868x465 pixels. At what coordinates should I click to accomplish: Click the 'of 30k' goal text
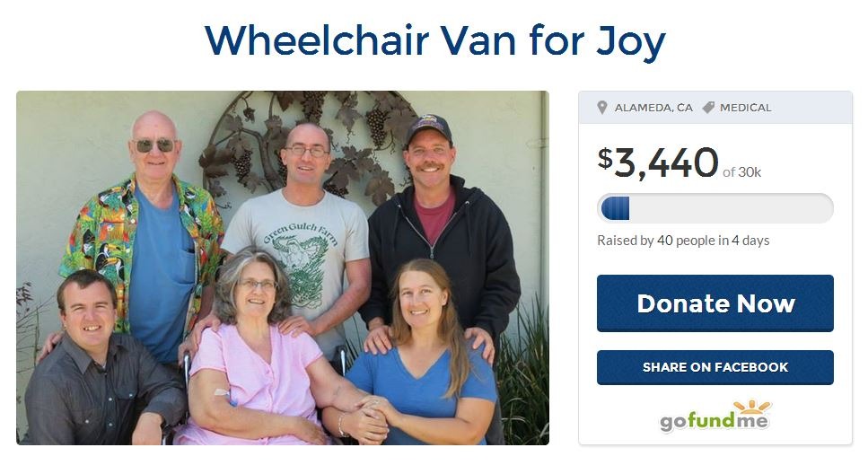[741, 172]
